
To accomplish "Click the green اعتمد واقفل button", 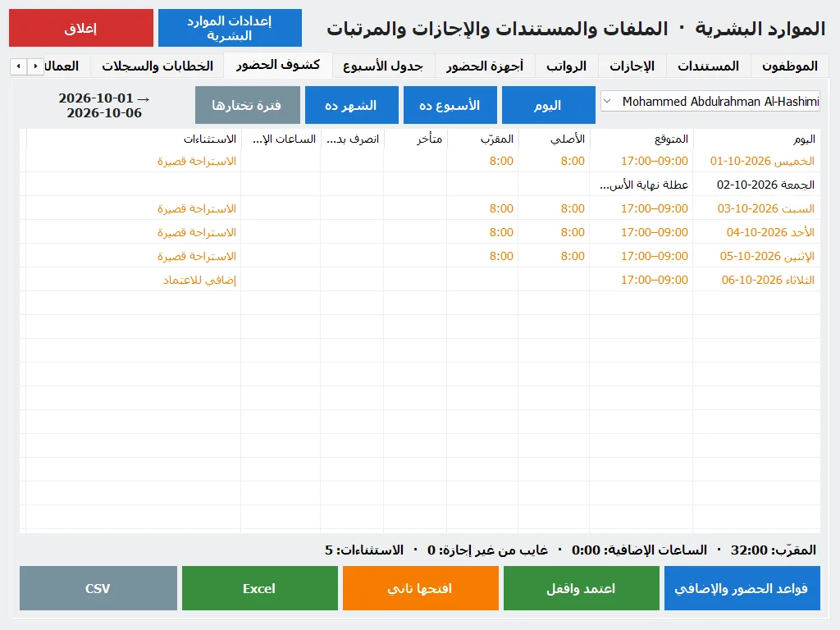I will coord(582,588).
